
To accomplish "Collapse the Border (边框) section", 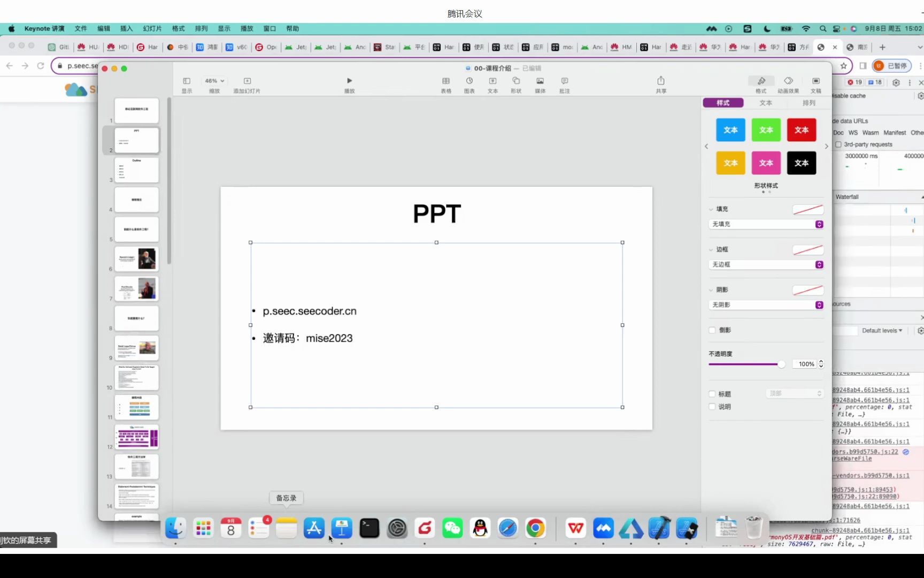I will point(711,249).
